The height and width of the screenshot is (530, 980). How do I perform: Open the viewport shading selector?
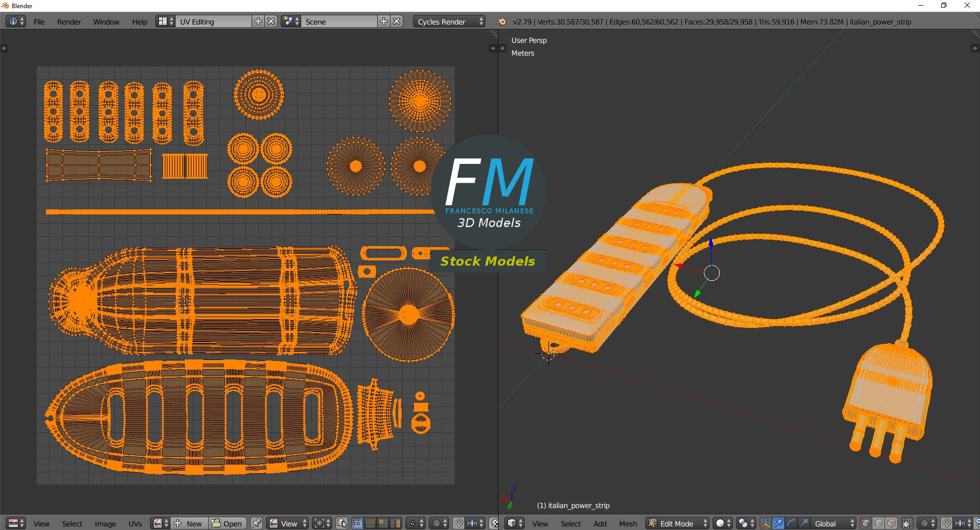tap(723, 523)
